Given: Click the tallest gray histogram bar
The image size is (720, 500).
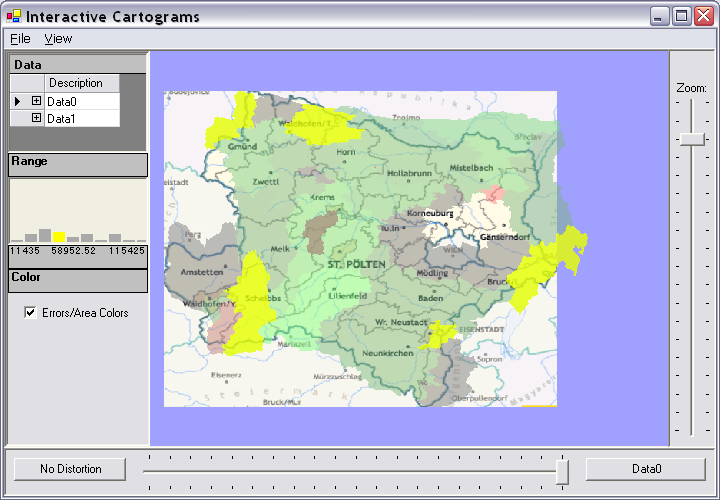Looking at the screenshot, I should click(x=45, y=234).
